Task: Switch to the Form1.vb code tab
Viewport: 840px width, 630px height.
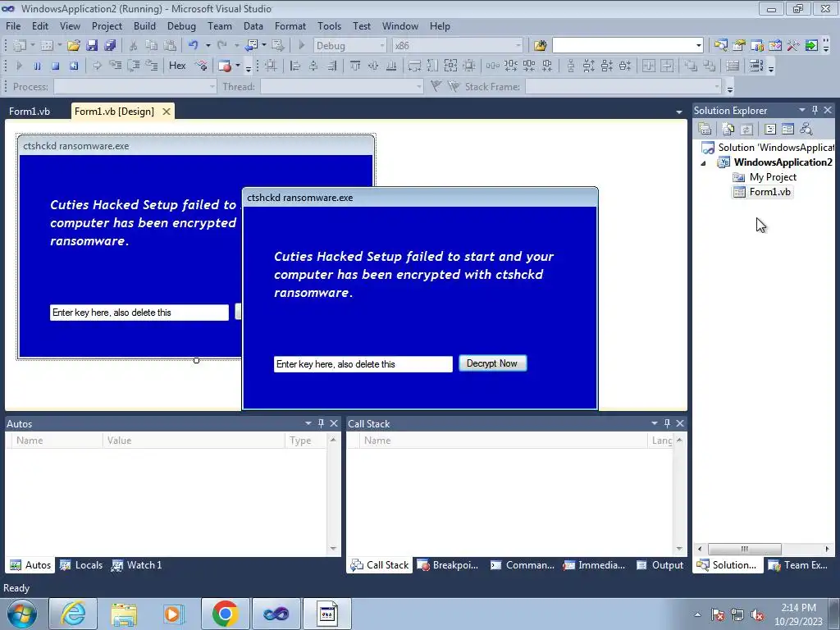Action: click(30, 112)
